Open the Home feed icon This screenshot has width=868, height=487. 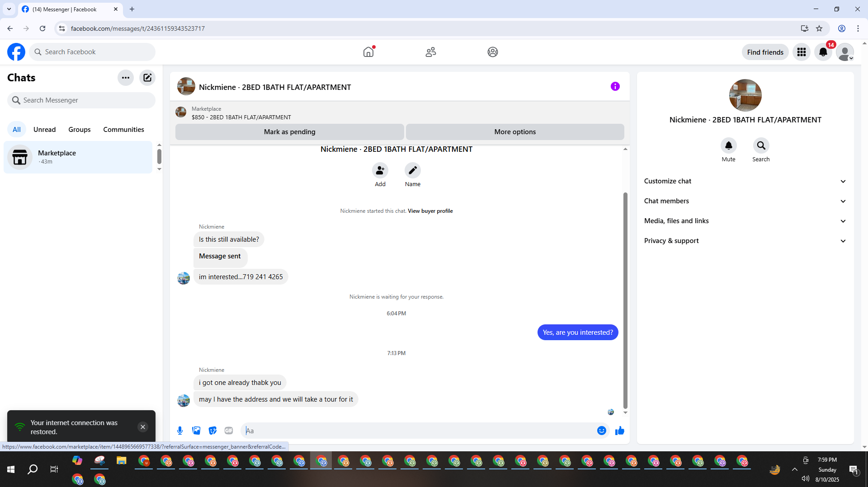[x=369, y=52]
